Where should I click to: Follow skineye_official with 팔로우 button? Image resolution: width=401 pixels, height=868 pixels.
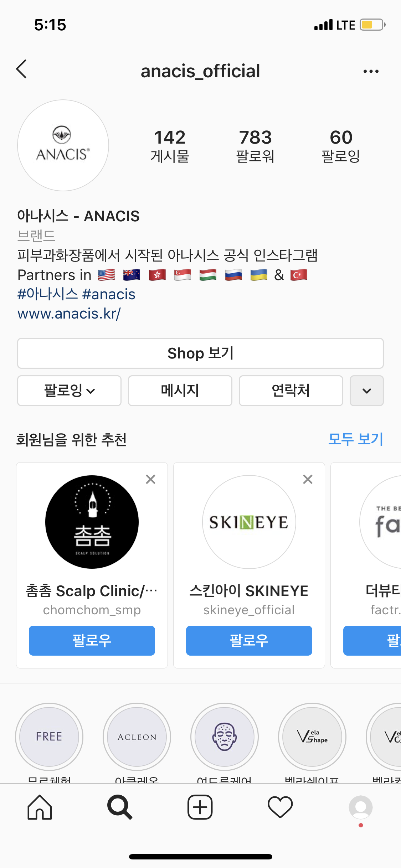249,640
